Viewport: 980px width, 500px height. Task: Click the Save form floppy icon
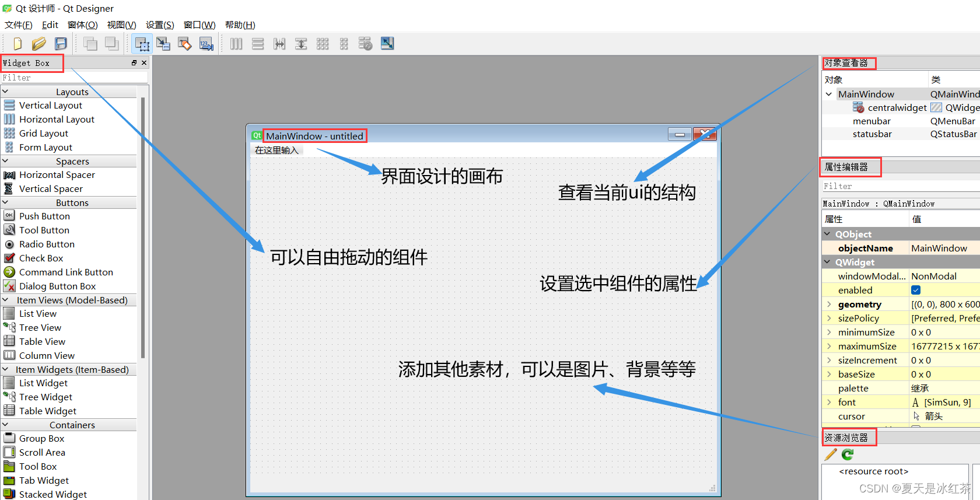tap(61, 44)
